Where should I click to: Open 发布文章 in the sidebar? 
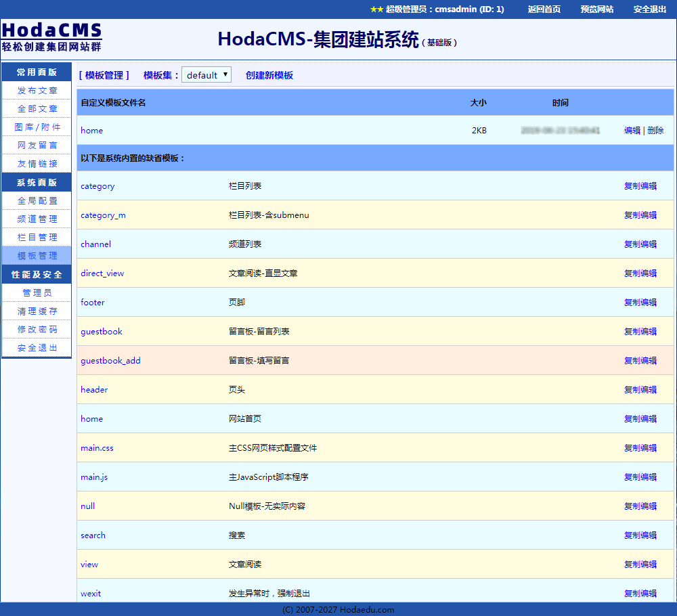37,91
